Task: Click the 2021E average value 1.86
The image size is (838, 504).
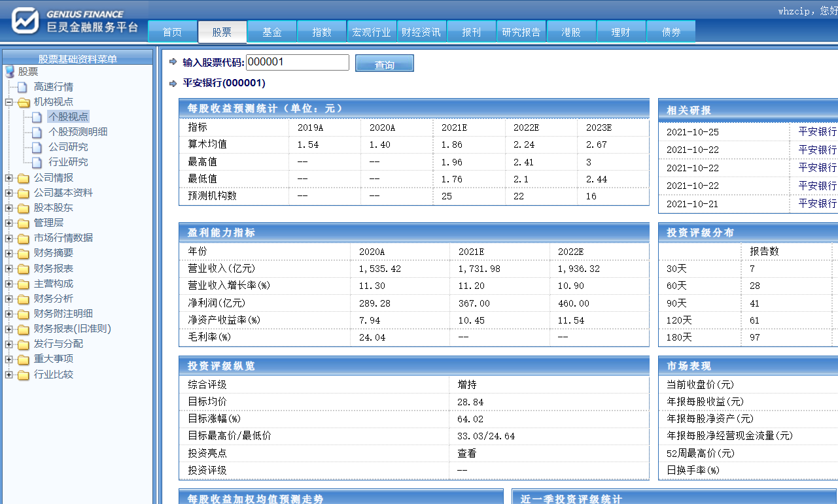Action: click(x=452, y=144)
